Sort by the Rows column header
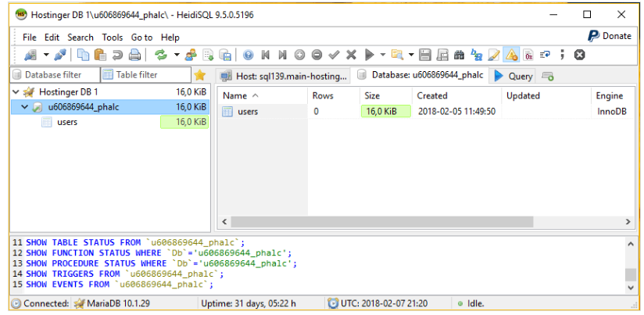Image resolution: width=644 pixels, height=315 pixels. 334,95
